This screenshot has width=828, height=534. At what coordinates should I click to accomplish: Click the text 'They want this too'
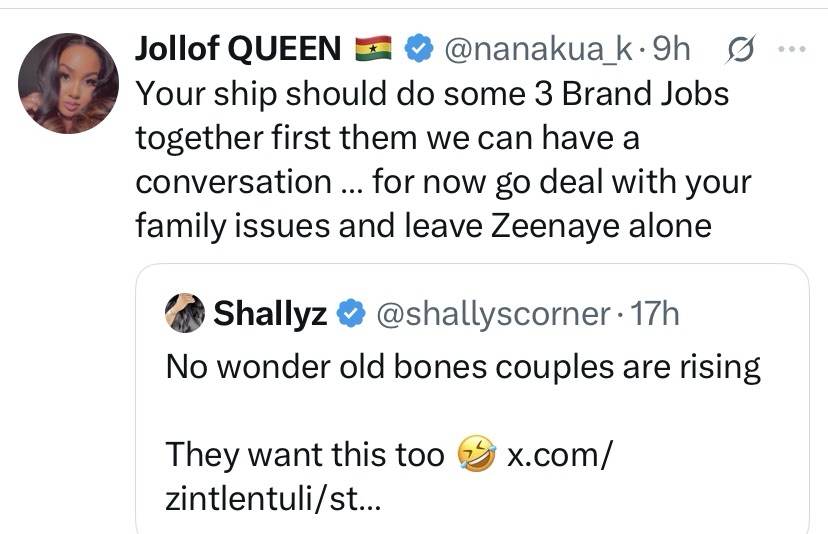click(305, 455)
